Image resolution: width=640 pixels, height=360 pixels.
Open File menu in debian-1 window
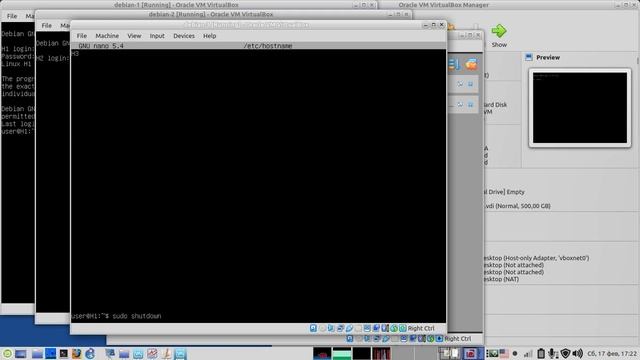pyautogui.click(x=12, y=16)
